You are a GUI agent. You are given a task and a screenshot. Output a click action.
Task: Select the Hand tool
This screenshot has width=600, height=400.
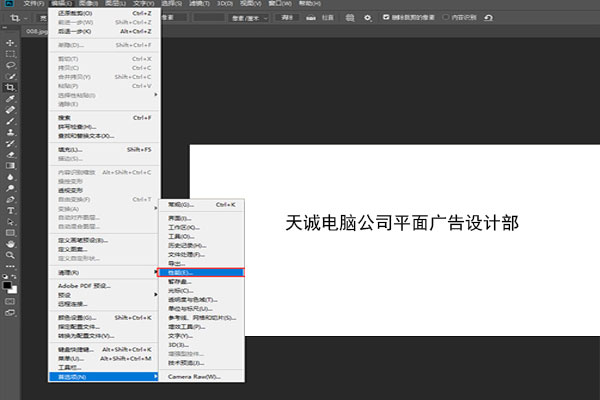(10, 243)
